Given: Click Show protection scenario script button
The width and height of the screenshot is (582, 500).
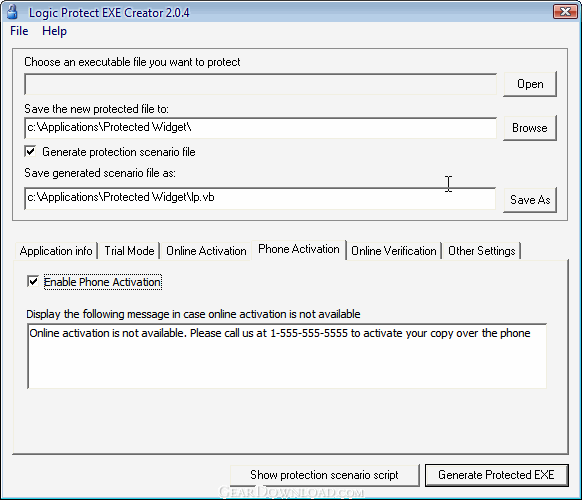Looking at the screenshot, I should (x=324, y=475).
